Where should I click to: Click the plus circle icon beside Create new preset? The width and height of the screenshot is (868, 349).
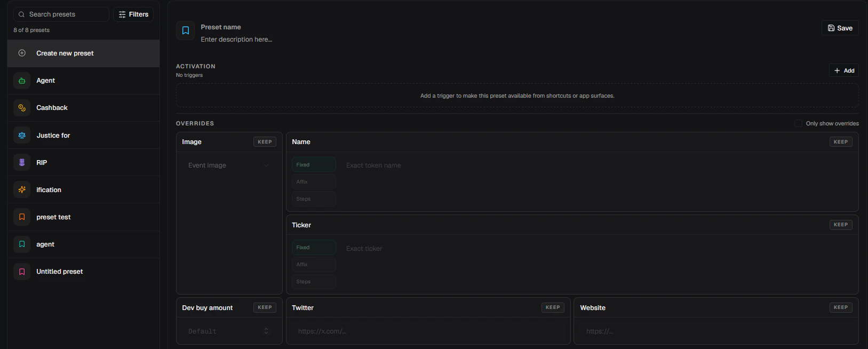pos(22,53)
